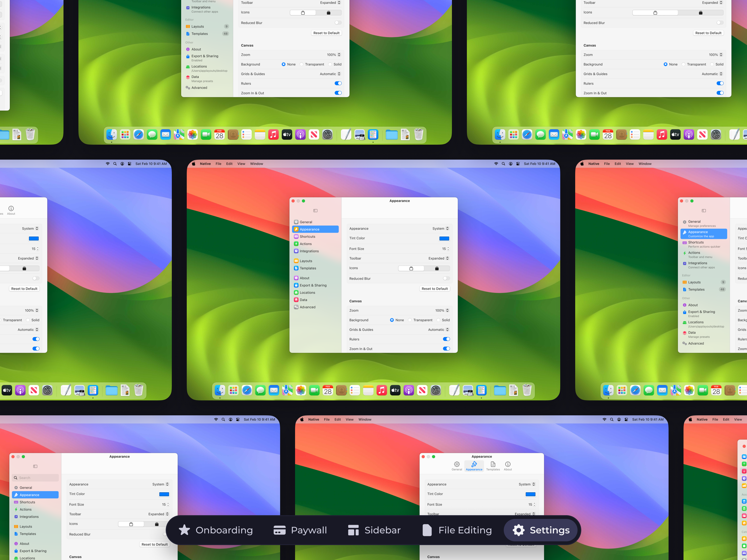Click the About toolbar icon in left-cropped window
This screenshot has height=560, width=747.
point(11,210)
